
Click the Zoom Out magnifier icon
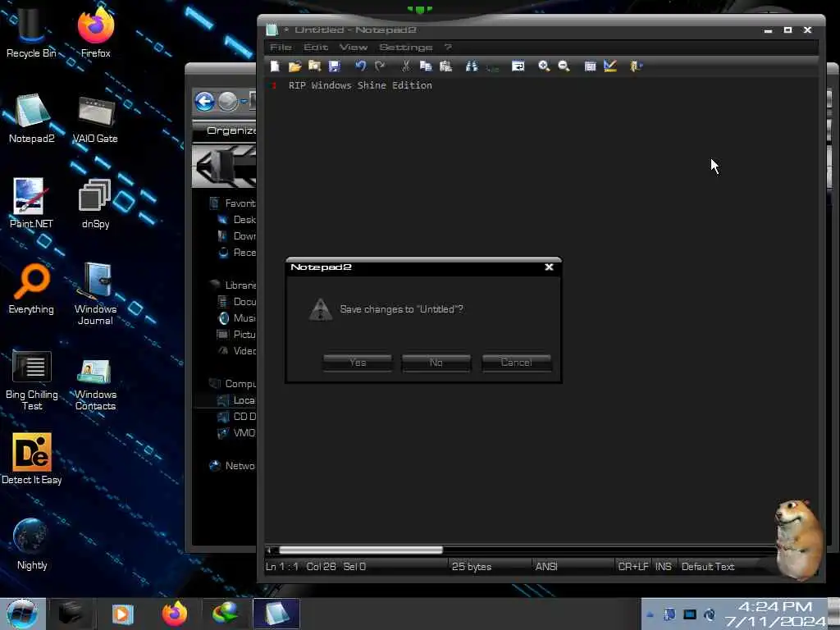564,66
